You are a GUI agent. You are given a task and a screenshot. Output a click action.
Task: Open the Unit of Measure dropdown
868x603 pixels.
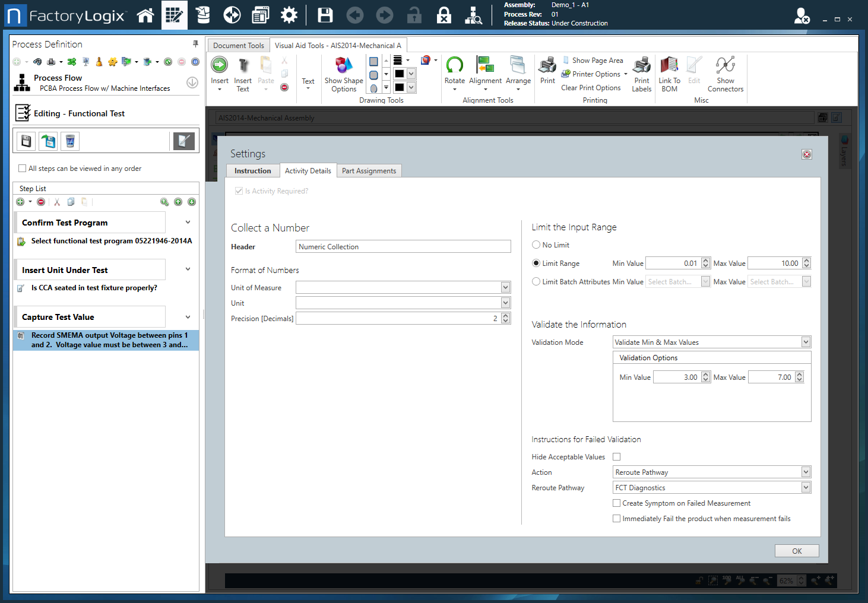505,288
